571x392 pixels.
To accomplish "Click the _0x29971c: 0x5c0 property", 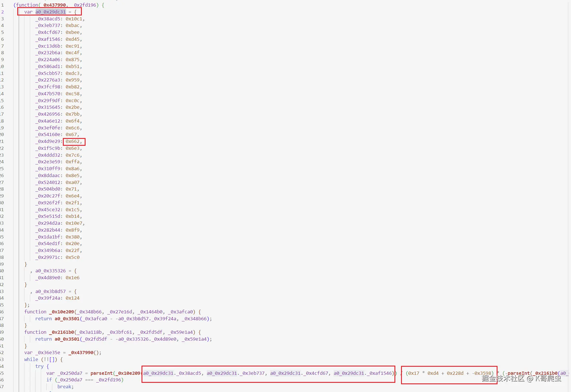I will tap(57, 257).
